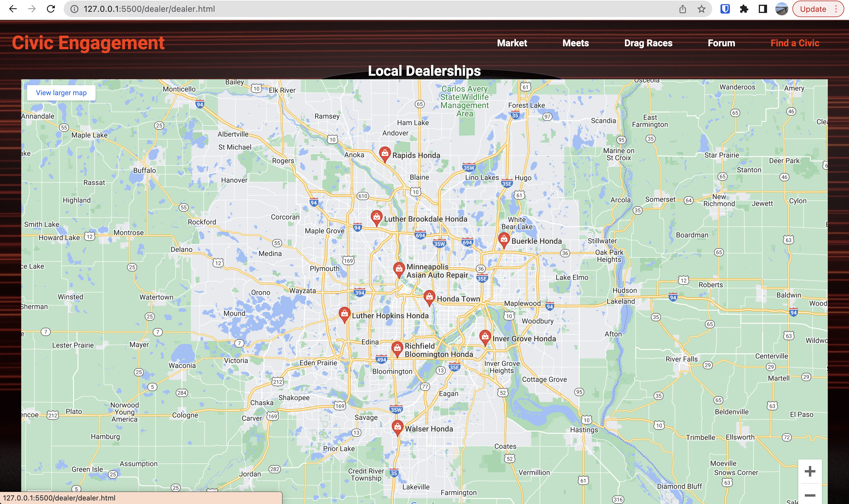Viewport: 849px width, 504px height.
Task: Go to the Drag Races page
Action: [x=648, y=43]
